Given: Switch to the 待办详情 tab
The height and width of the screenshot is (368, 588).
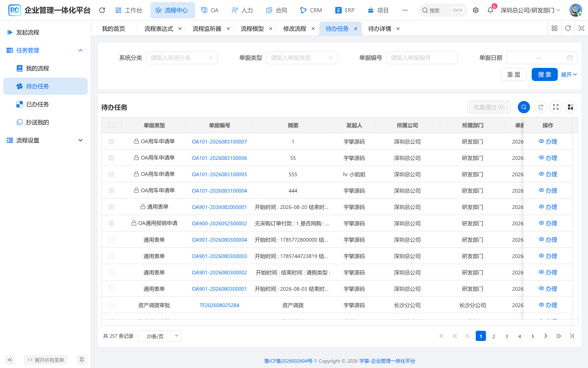Looking at the screenshot, I should click(x=380, y=29).
